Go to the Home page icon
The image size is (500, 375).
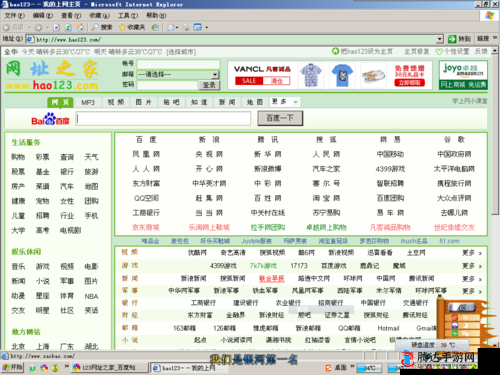[x=80, y=27]
